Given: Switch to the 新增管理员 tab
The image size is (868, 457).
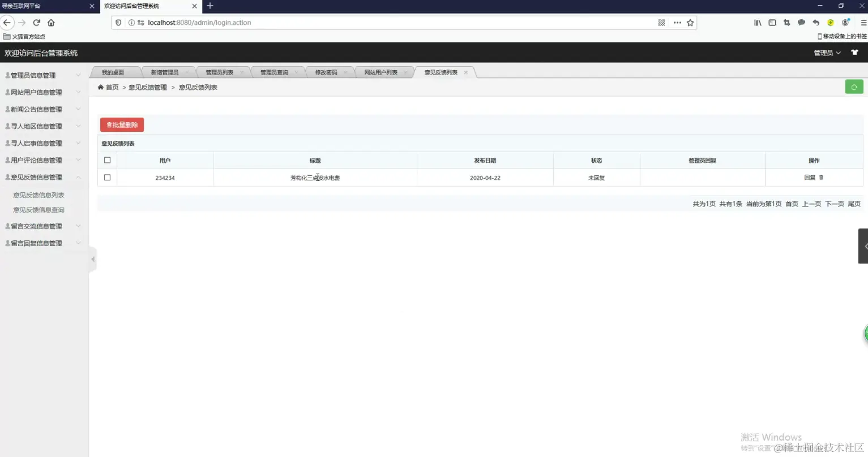Looking at the screenshot, I should (x=165, y=72).
